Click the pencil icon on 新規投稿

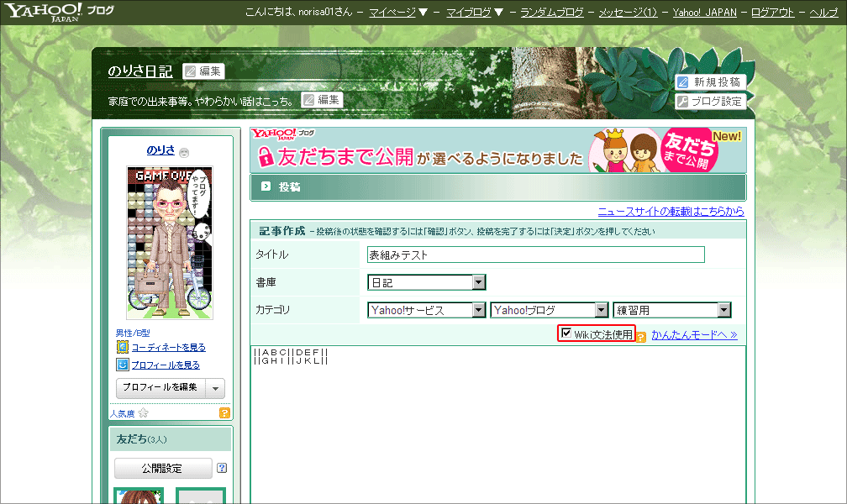pyautogui.click(x=683, y=82)
